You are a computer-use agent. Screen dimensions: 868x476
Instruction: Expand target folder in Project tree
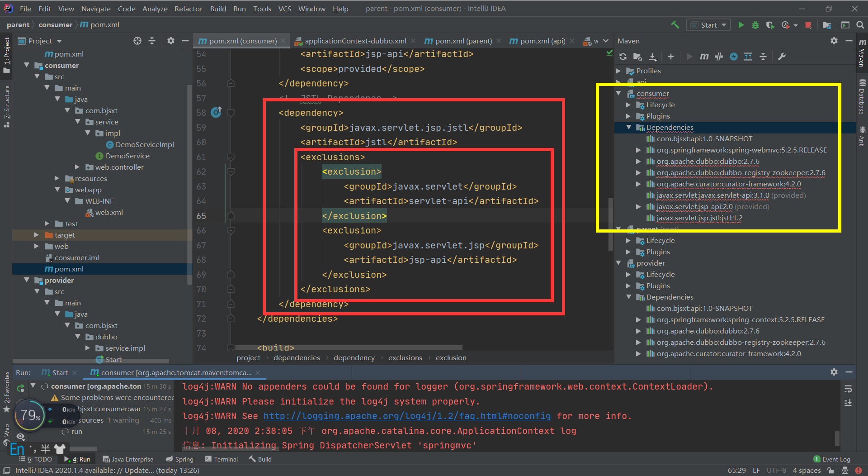(37, 235)
